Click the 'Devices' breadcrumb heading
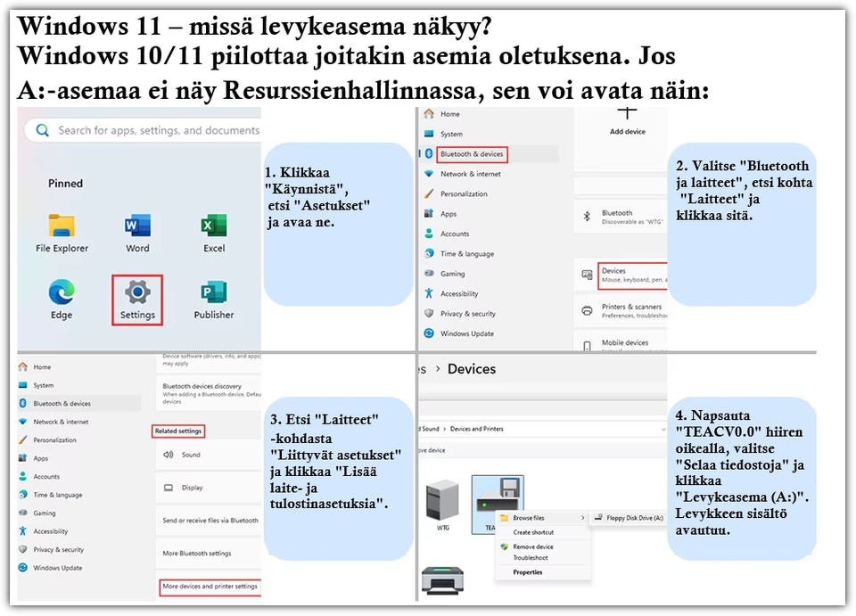856x616 pixels. click(472, 369)
